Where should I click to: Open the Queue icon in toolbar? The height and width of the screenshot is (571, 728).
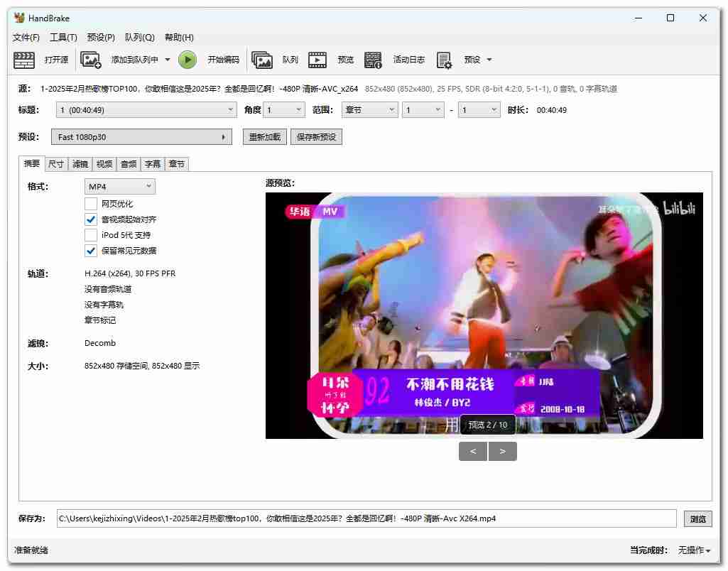tap(262, 60)
